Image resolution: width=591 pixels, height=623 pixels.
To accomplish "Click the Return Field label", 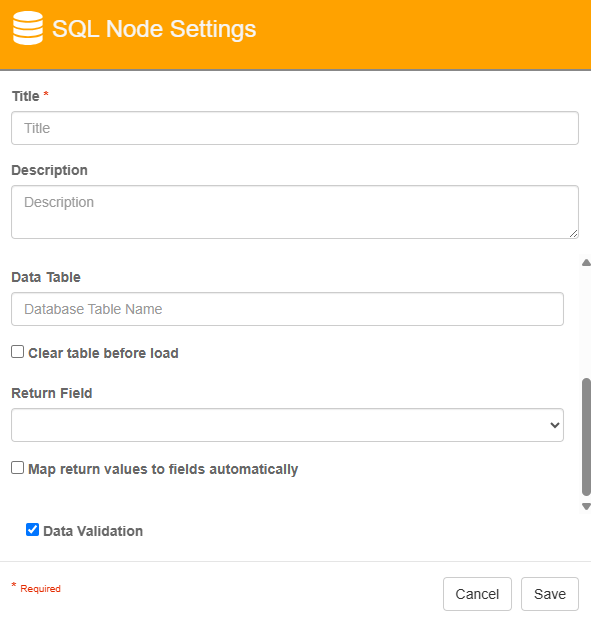I will coord(52,393).
